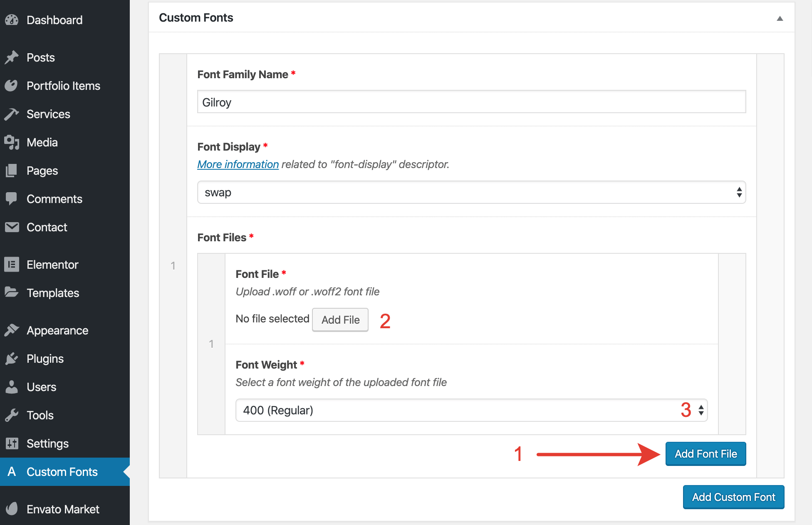Click the Elementor logo icon
The width and height of the screenshot is (812, 525).
click(x=12, y=265)
